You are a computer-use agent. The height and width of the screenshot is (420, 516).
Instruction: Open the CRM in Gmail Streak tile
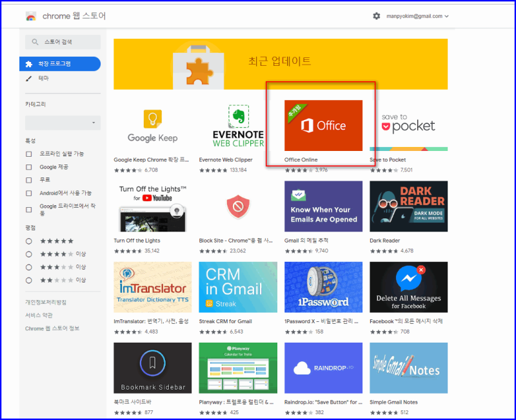pyautogui.click(x=238, y=287)
